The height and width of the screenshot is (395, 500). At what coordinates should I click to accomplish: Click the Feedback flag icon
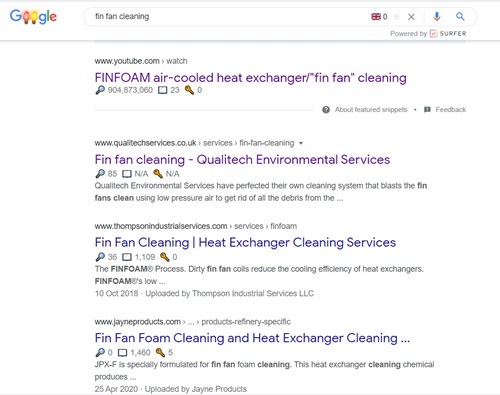[427, 110]
